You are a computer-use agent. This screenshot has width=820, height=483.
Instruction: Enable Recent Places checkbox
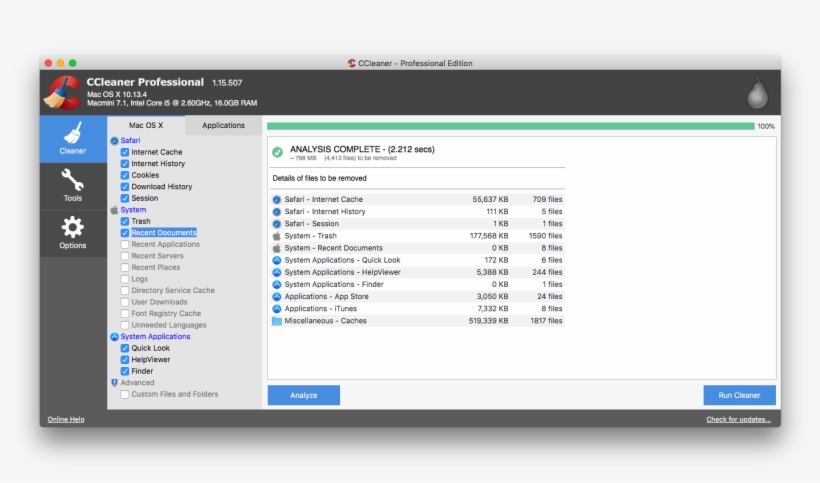coord(124,267)
